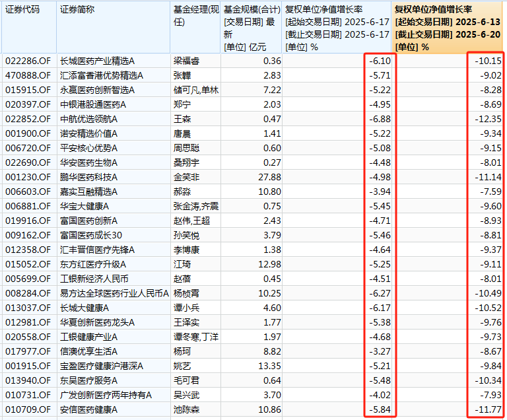
Task: Select daily return value -3.27
Action: [x=380, y=352]
